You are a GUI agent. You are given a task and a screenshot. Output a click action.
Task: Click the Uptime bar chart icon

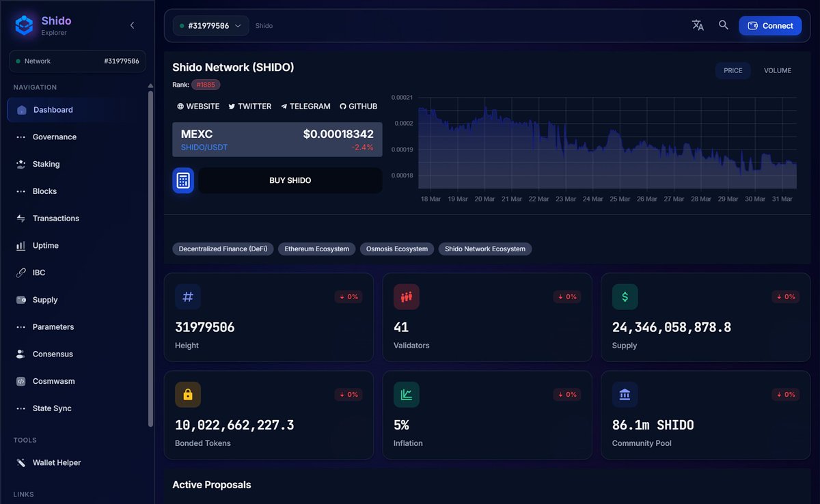pyautogui.click(x=20, y=245)
